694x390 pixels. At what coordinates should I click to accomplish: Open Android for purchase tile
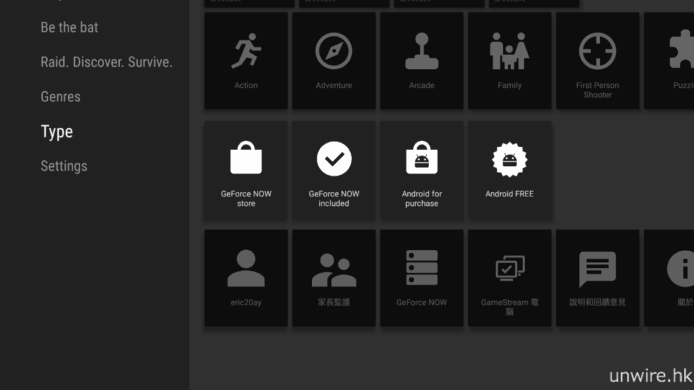tap(421, 171)
